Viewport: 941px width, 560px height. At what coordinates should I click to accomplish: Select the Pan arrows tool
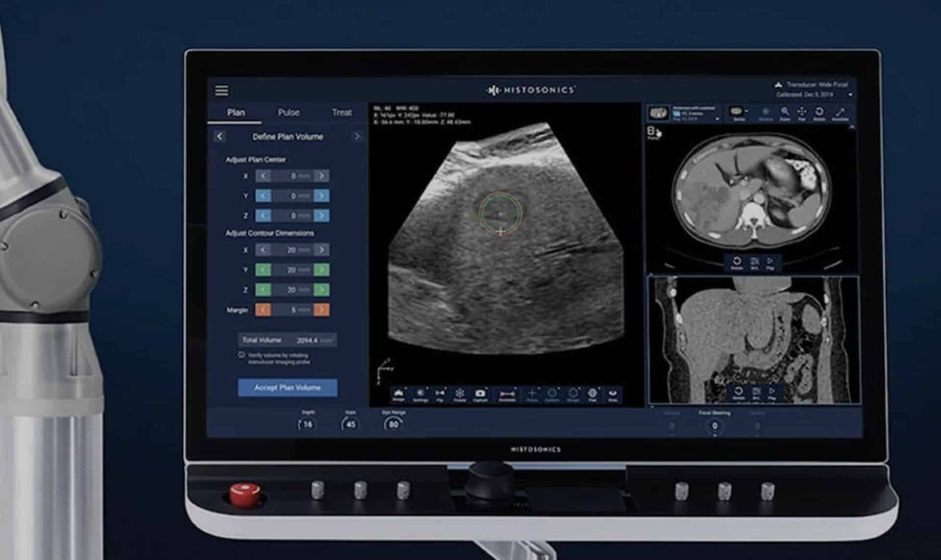coord(802,114)
